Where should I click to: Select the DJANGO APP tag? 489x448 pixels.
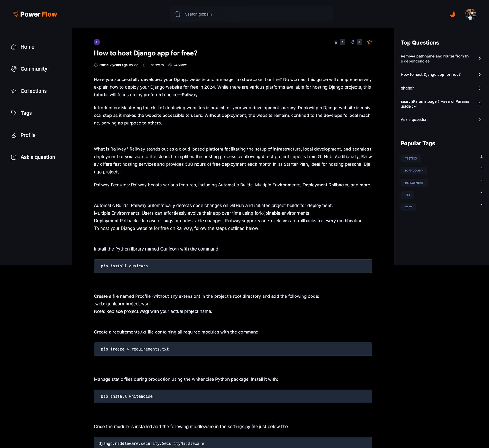[x=414, y=171]
